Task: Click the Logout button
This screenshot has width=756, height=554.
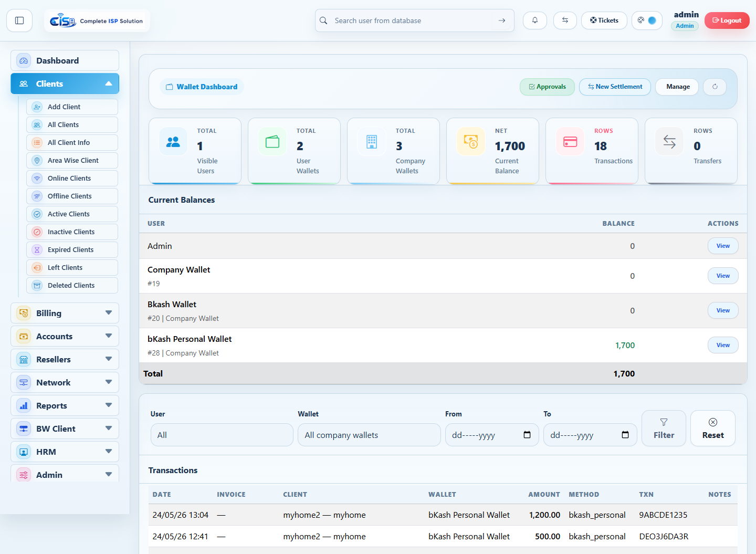Action: point(727,20)
